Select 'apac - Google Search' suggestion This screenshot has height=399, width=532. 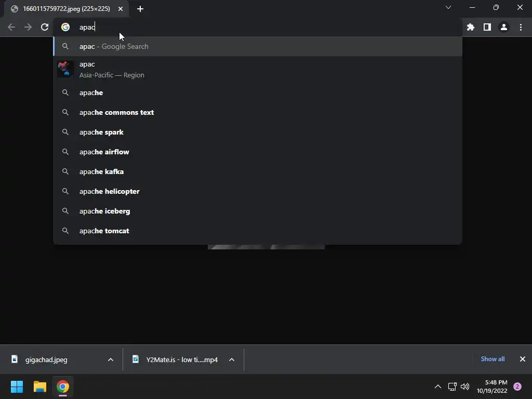click(x=258, y=46)
